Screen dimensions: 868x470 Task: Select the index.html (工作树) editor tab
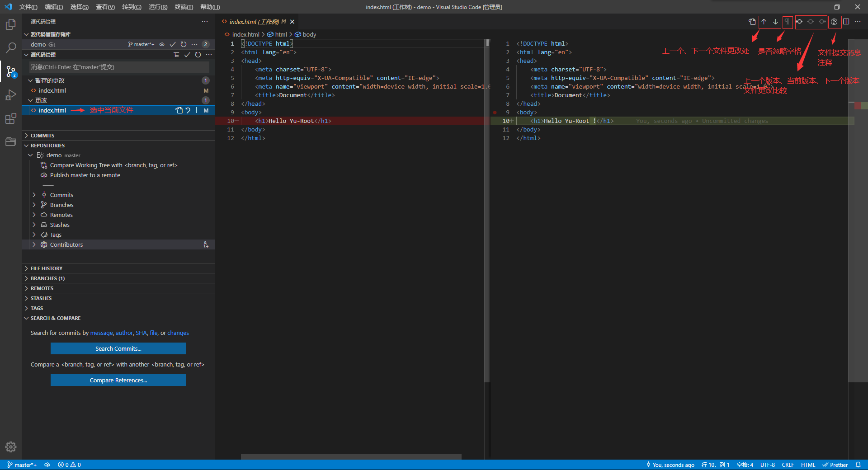click(x=257, y=22)
